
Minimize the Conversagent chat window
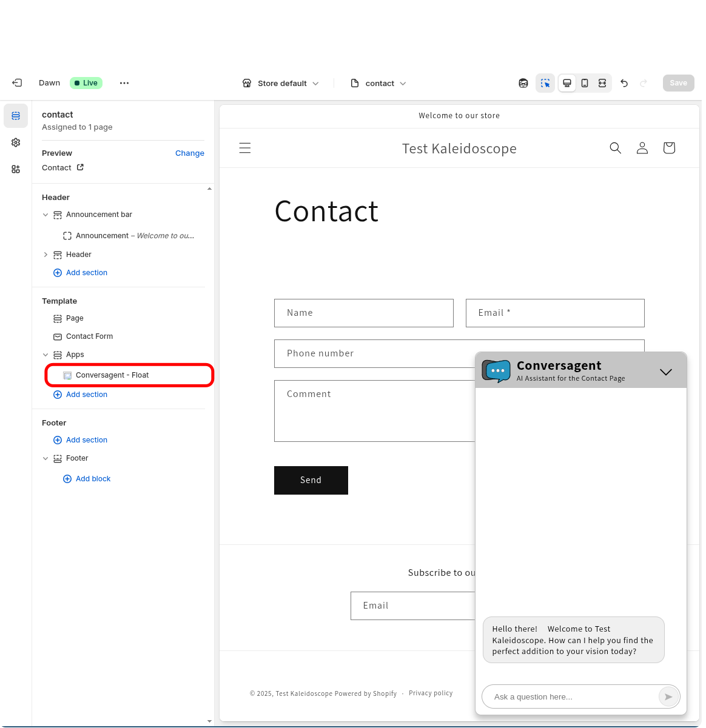665,372
